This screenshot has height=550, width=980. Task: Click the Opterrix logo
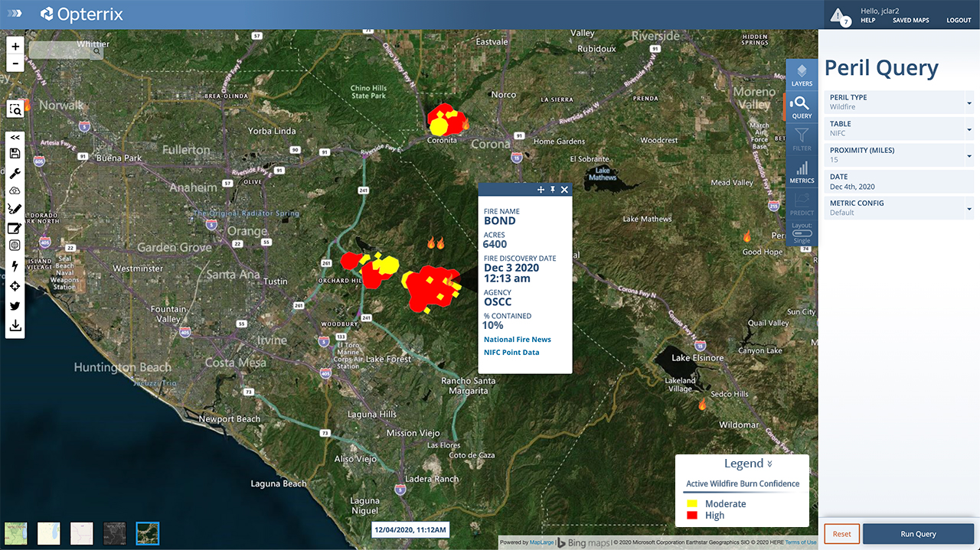[x=81, y=14]
